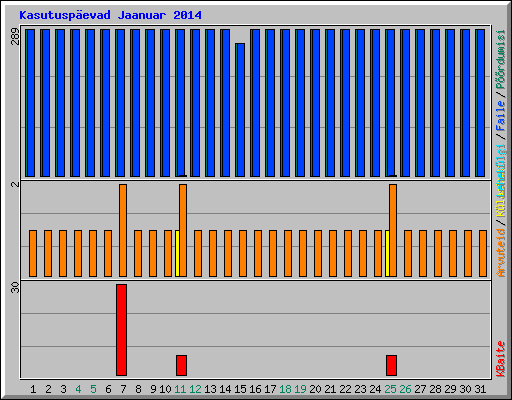
Task: Click the red KBaite bar for day 25
Action: [391, 365]
